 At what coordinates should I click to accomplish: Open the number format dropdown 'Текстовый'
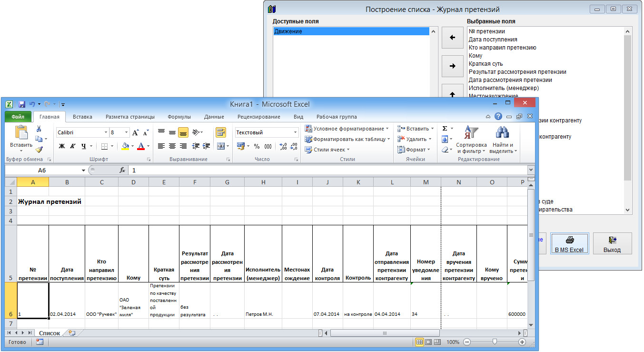[x=295, y=132]
